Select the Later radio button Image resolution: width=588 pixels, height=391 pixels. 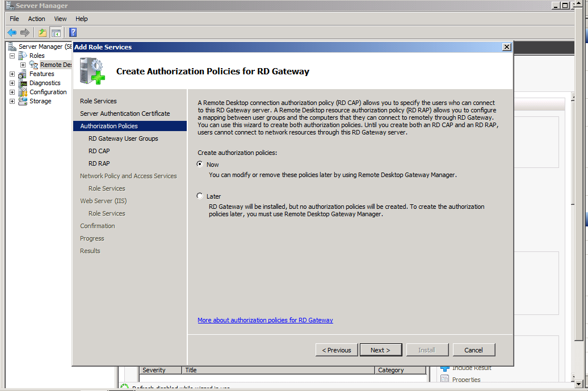[x=200, y=196]
